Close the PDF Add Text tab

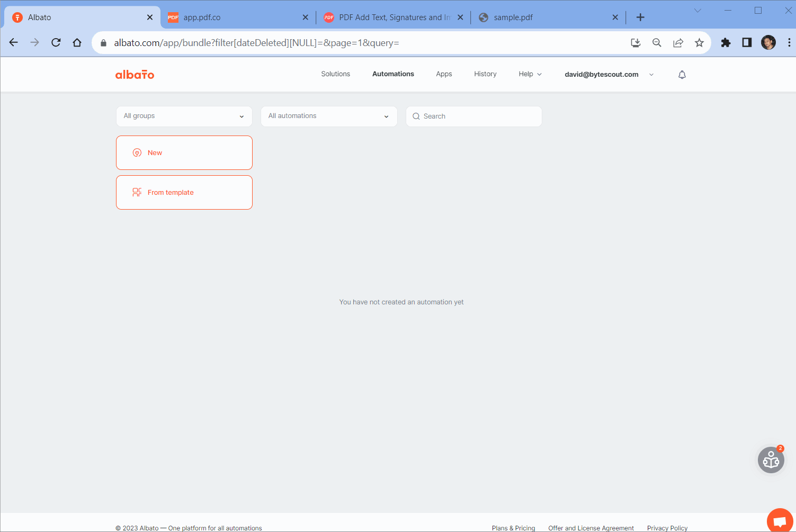(460, 17)
